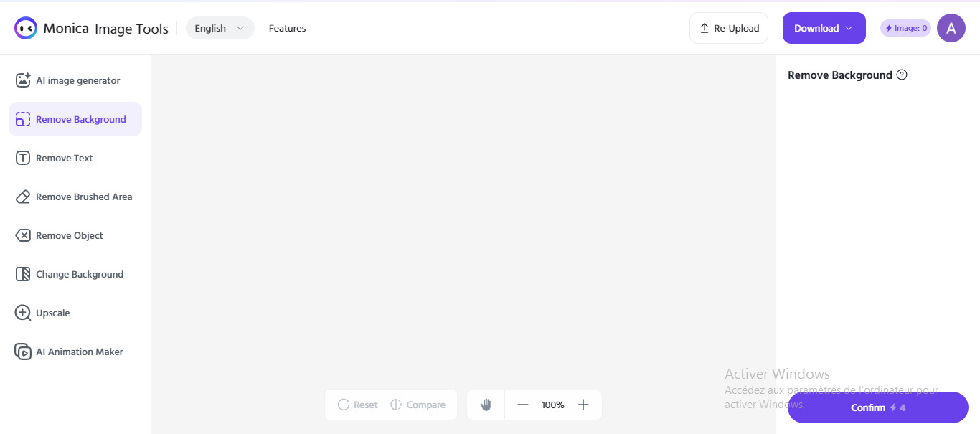Select the Remove Background sidebar icon
The height and width of the screenshot is (434, 980).
pyautogui.click(x=23, y=119)
